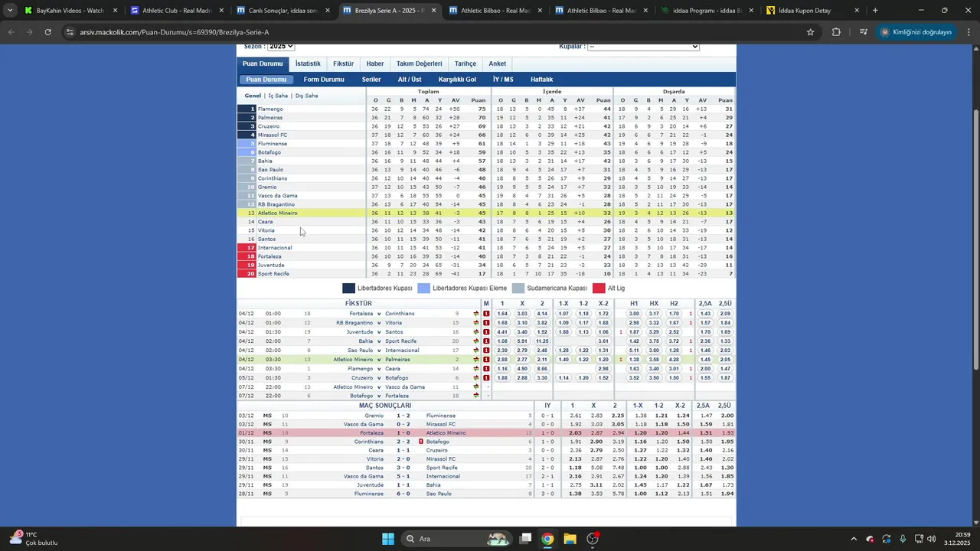Open Sport Recife team in standings

tap(273, 273)
